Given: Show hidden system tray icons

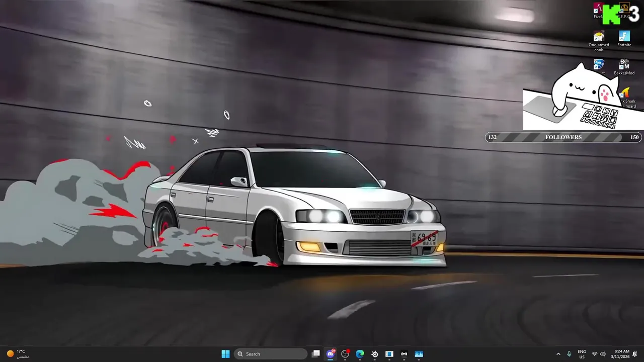Looking at the screenshot, I should pyautogui.click(x=558, y=354).
